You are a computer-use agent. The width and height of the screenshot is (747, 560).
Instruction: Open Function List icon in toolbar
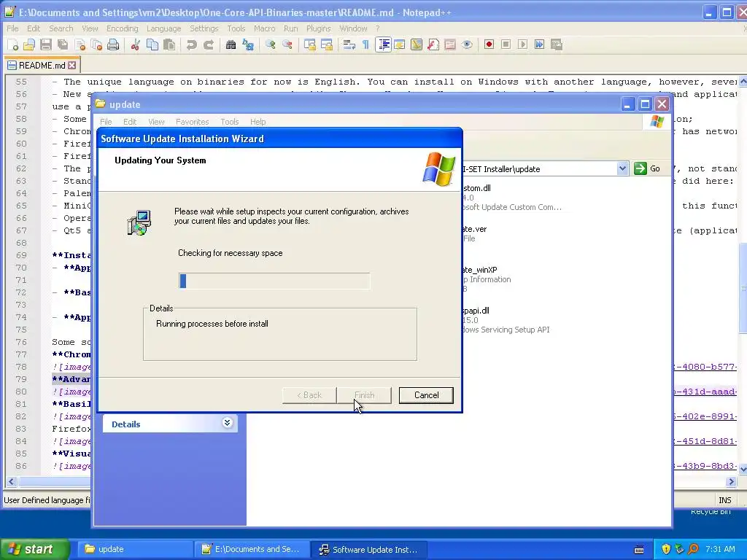click(x=433, y=44)
